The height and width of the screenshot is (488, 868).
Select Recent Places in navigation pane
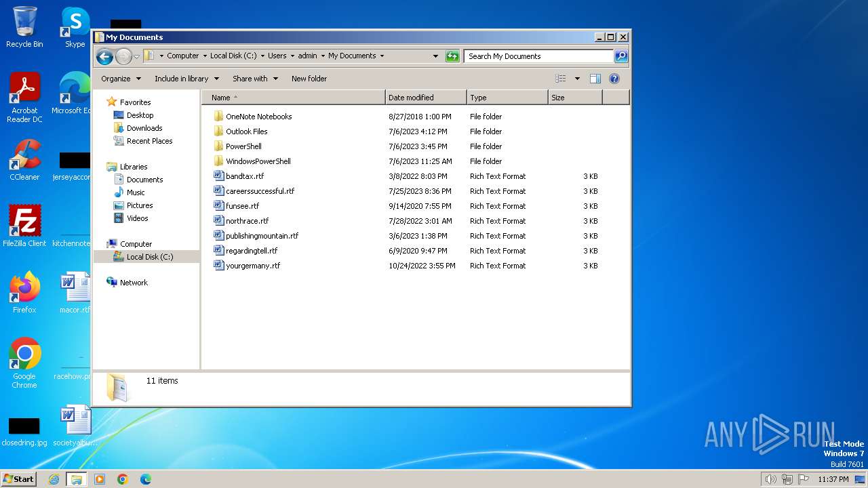pos(149,141)
